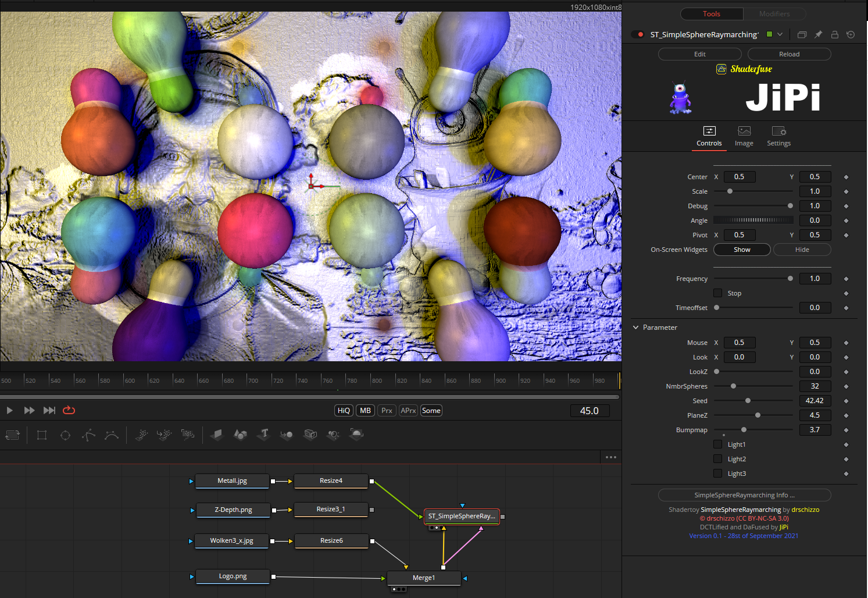The height and width of the screenshot is (598, 868).
Task: Select the Merge1 node
Action: point(424,578)
